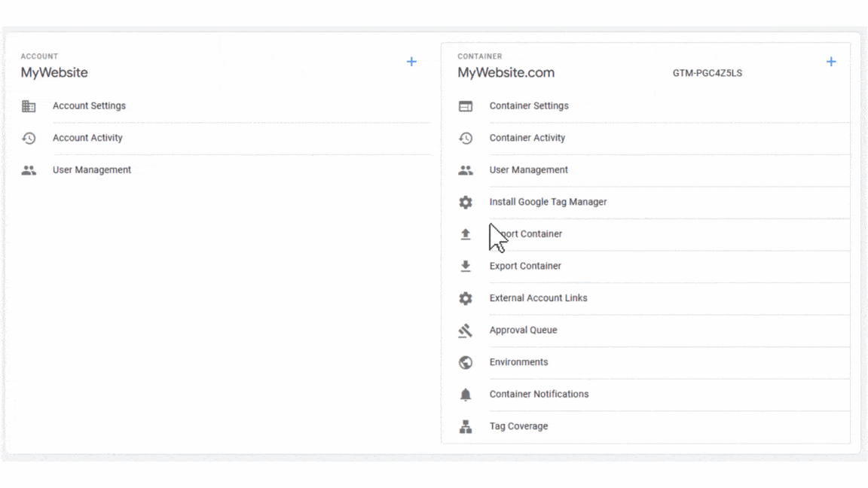The height and width of the screenshot is (488, 868).
Task: Open Container Activity
Action: (x=527, y=138)
